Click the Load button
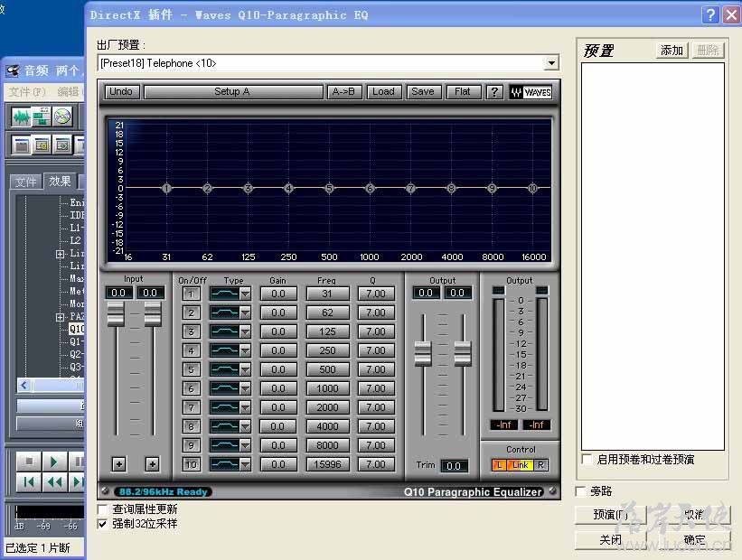 click(383, 92)
